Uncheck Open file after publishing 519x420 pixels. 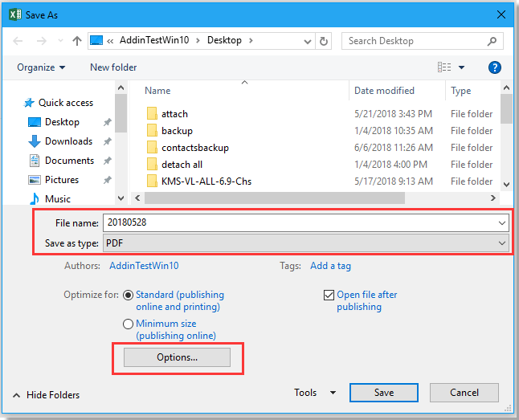coord(328,295)
